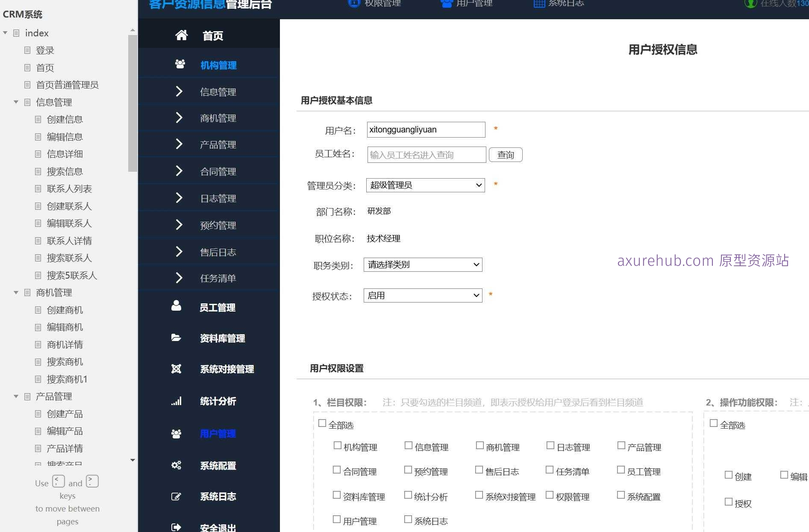Click the 在线人数 user status icon

pos(751,3)
